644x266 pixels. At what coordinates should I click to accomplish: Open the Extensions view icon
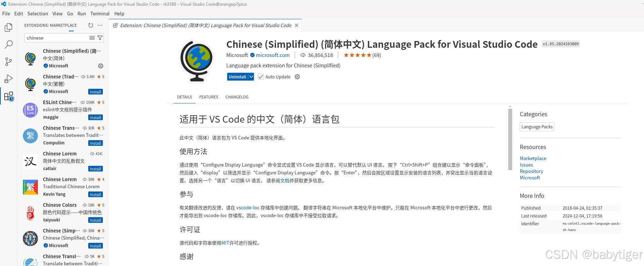[x=9, y=96]
